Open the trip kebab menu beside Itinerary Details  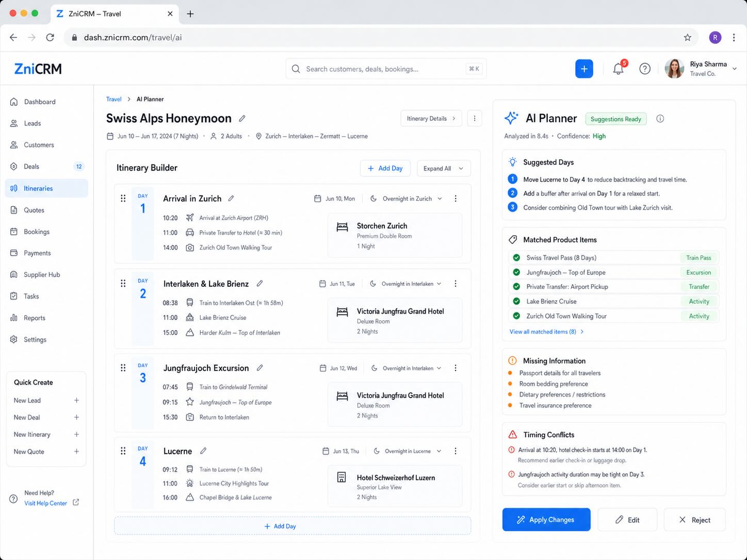(x=475, y=119)
